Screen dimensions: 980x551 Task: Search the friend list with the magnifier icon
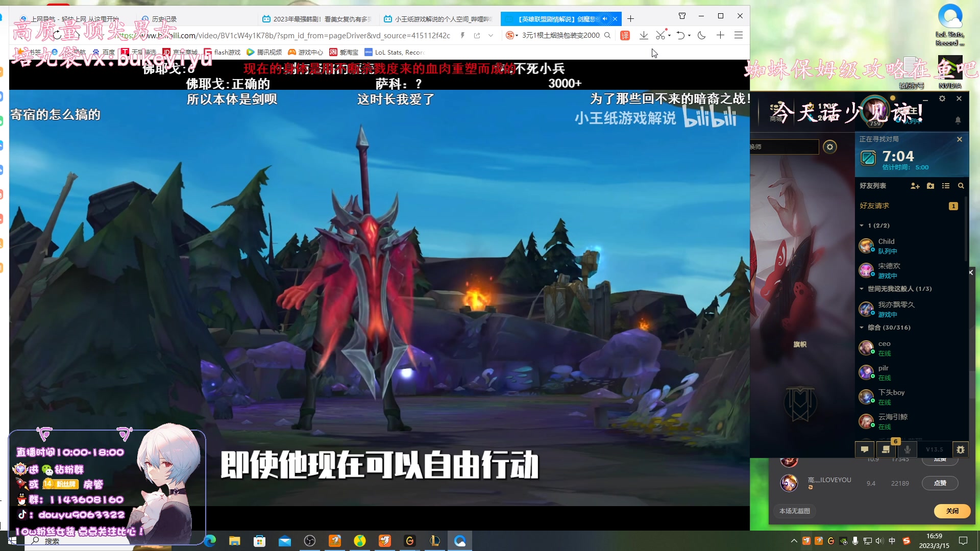(x=962, y=186)
